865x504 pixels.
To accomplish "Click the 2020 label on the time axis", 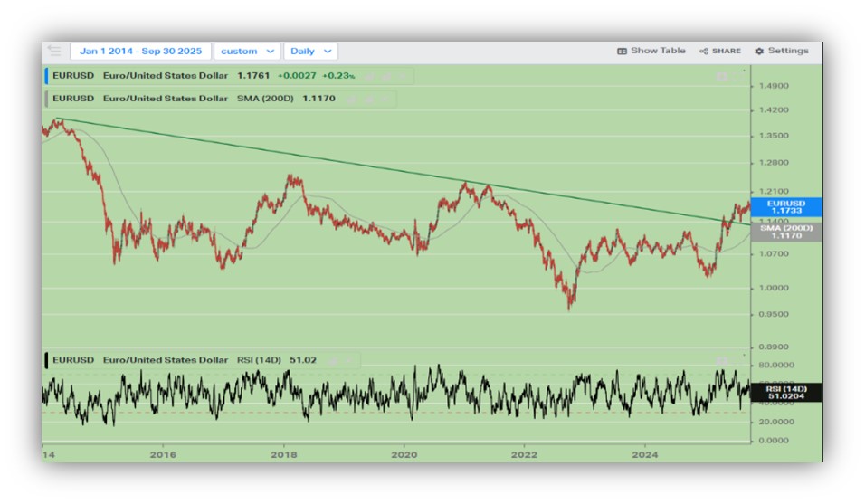I will point(404,452).
